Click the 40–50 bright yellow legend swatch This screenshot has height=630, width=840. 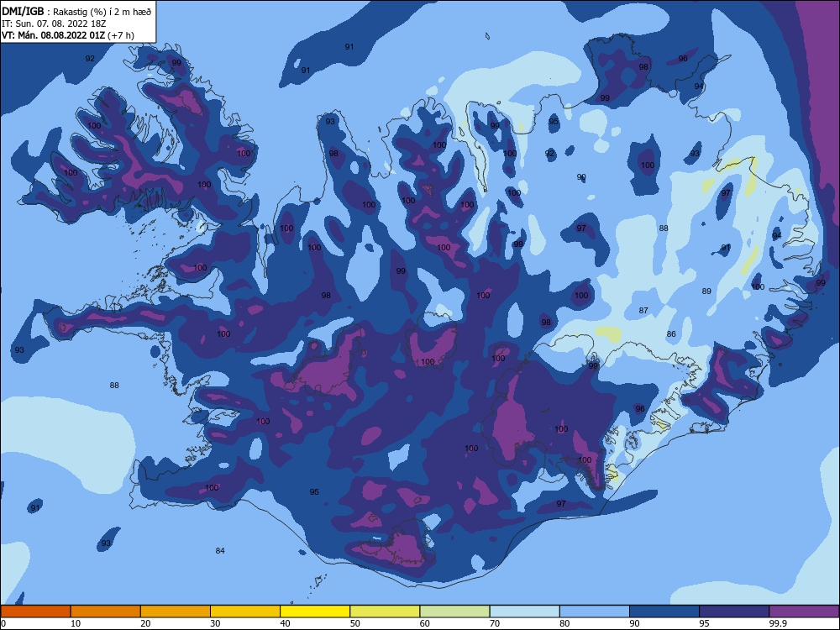point(315,612)
